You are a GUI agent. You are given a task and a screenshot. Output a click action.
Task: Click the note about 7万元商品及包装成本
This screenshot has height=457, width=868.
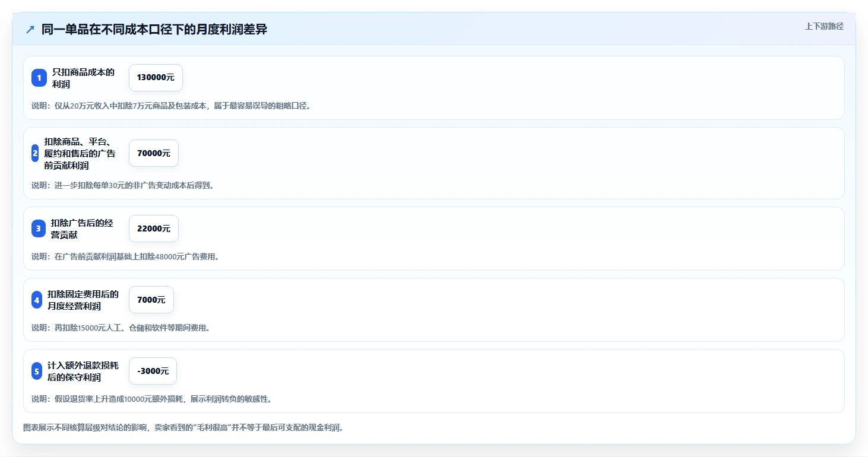171,106
